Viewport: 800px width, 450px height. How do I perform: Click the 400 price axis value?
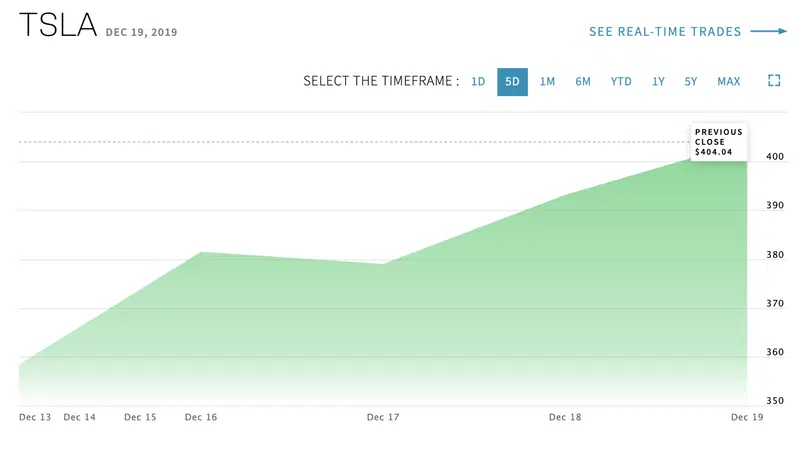coord(775,157)
